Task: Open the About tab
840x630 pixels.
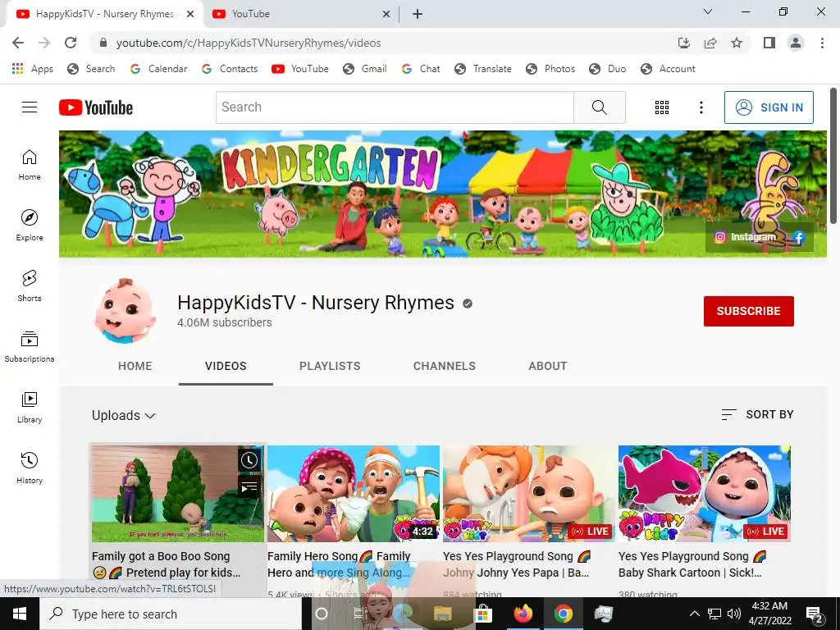Action: point(547,366)
